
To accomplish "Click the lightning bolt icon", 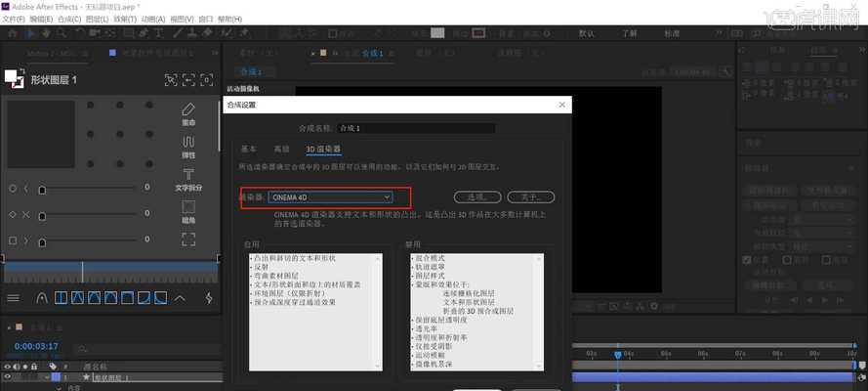I will click(x=209, y=298).
